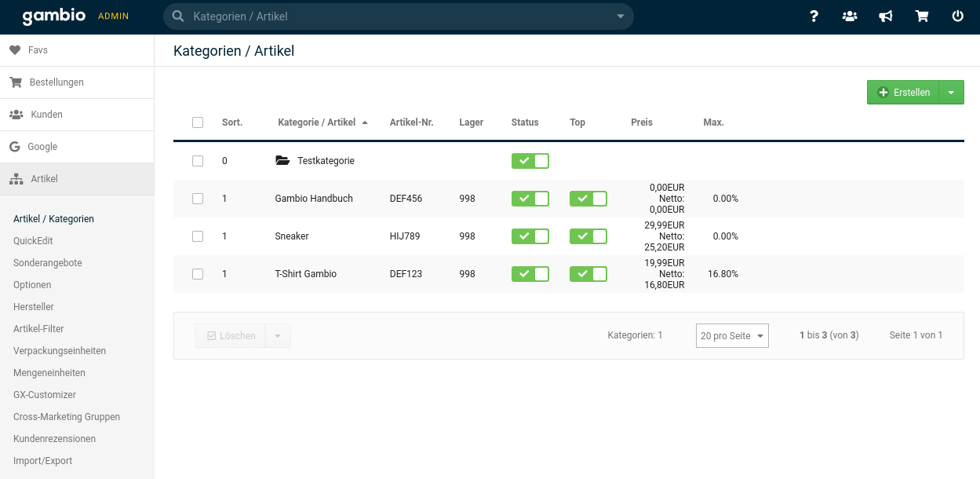Open Bestellungen in the sidebar
This screenshot has height=479, width=980.
[56, 82]
